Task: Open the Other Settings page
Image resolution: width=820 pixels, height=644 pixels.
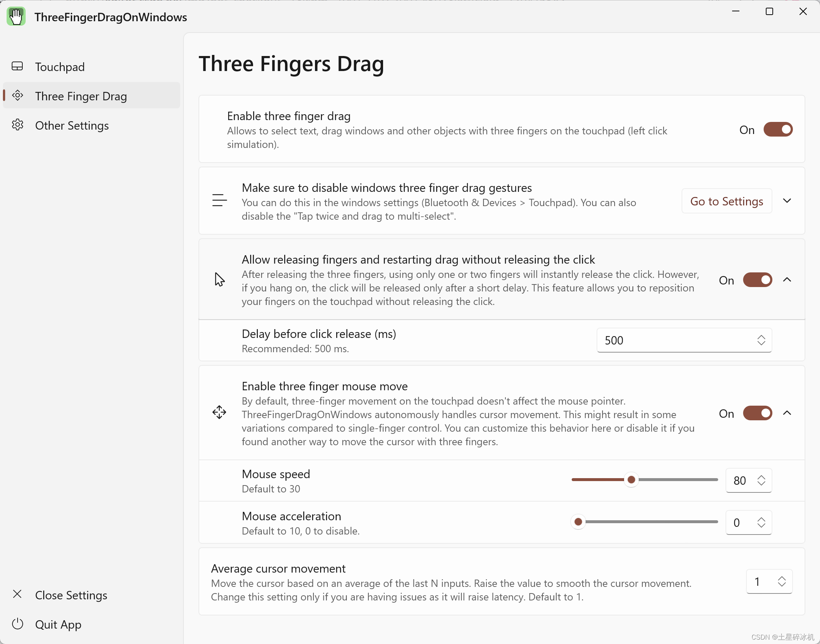Action: tap(72, 126)
